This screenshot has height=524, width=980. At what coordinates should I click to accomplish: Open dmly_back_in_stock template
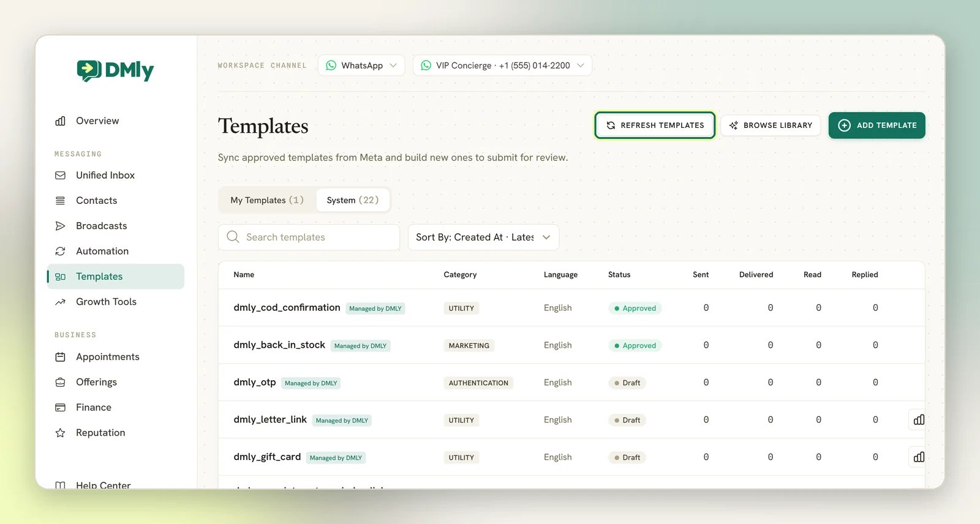pyautogui.click(x=279, y=345)
